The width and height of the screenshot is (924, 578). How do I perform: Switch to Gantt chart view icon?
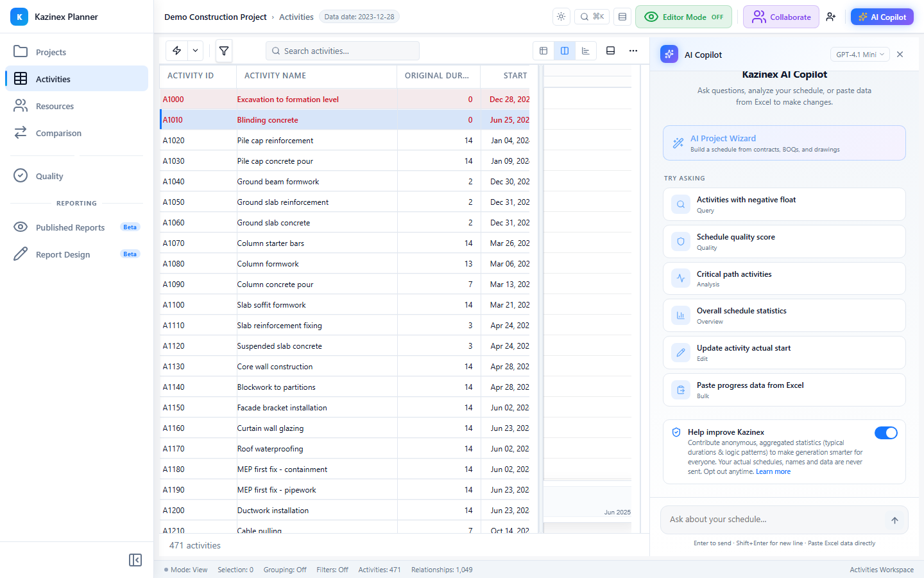pyautogui.click(x=586, y=51)
